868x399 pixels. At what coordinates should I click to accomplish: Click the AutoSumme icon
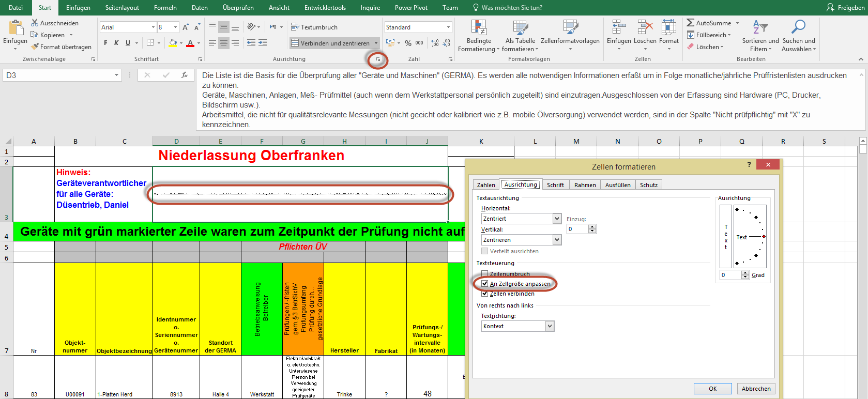(691, 23)
